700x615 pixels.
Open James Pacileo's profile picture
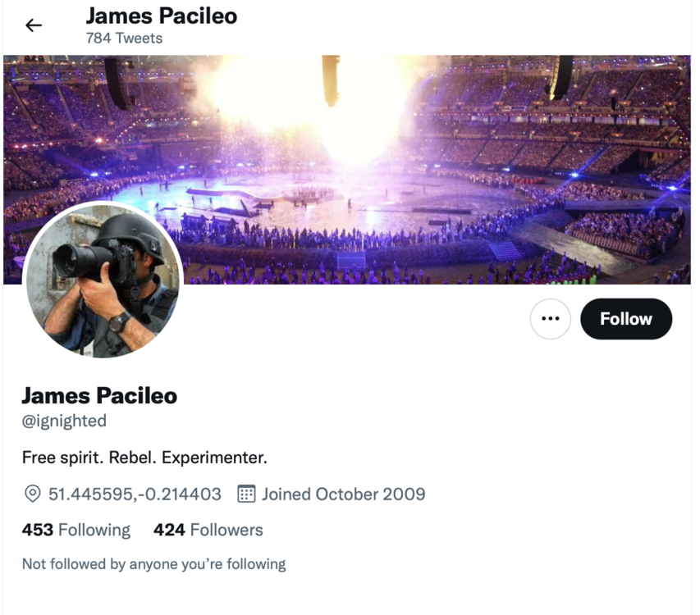(x=103, y=280)
